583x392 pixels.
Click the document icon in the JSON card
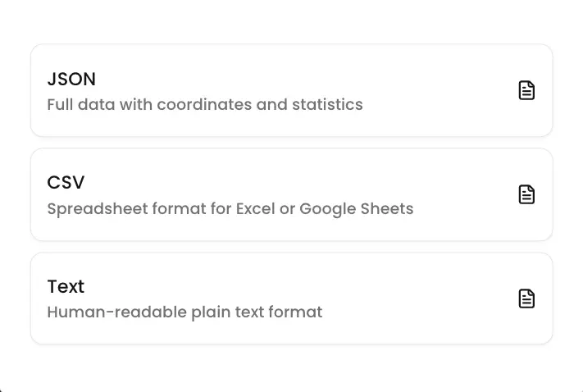(x=526, y=90)
